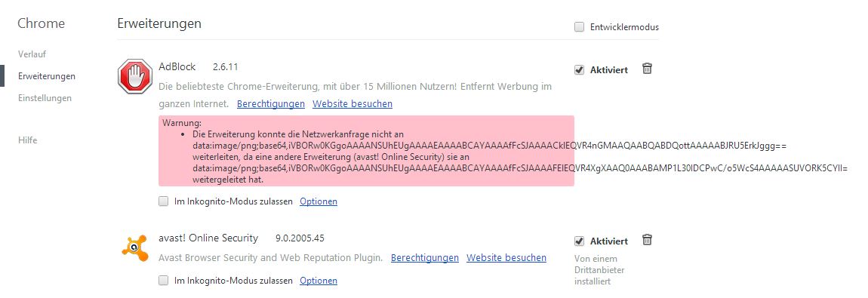The image size is (868, 298).
Task: Allow avast! Online Security in Inkognito-Modus
Action: [x=163, y=281]
